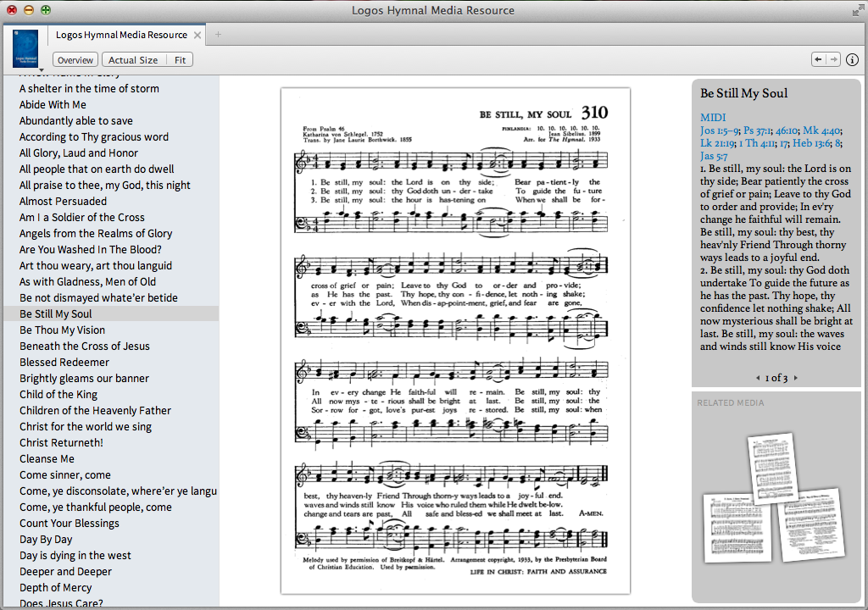Open the Heb 13:6 reference link
The image size is (868, 610).
coord(811,143)
